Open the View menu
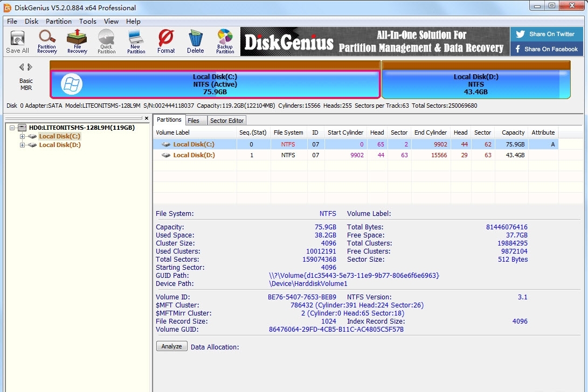 coord(111,22)
